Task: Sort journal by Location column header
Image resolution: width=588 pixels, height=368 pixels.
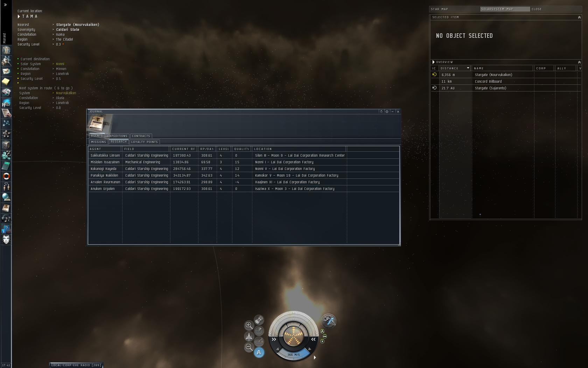Action: tap(299, 149)
